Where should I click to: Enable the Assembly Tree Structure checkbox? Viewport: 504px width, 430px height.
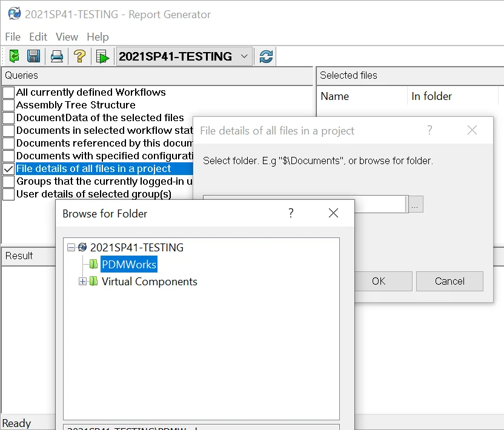[x=8, y=105]
